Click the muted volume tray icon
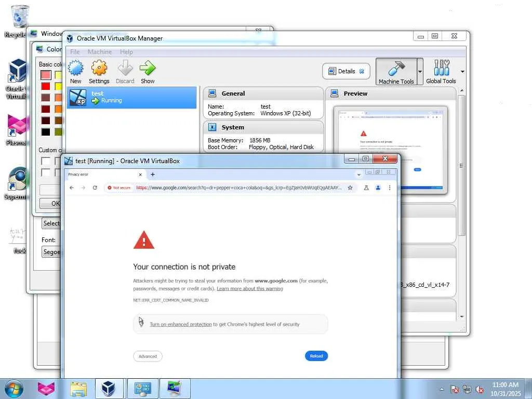This screenshot has height=399, width=532. 480,390
